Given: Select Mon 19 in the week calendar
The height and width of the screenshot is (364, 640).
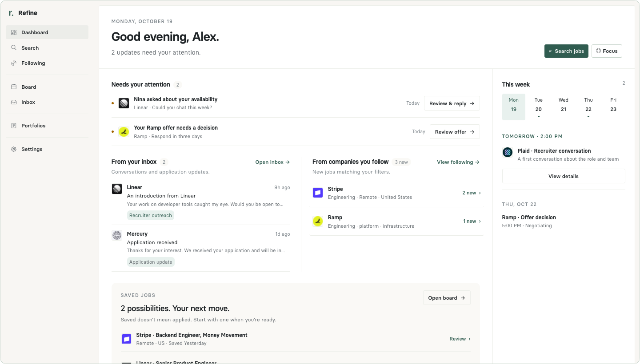Looking at the screenshot, I should click(514, 107).
